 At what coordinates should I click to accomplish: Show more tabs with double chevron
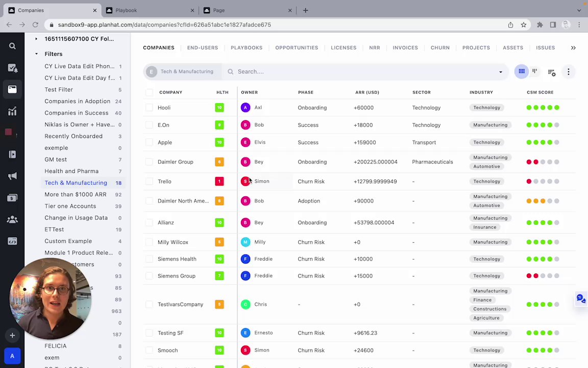point(573,48)
